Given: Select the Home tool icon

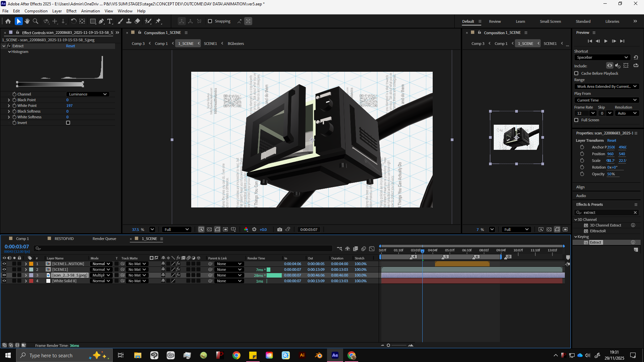Looking at the screenshot, I should coord(8,21).
